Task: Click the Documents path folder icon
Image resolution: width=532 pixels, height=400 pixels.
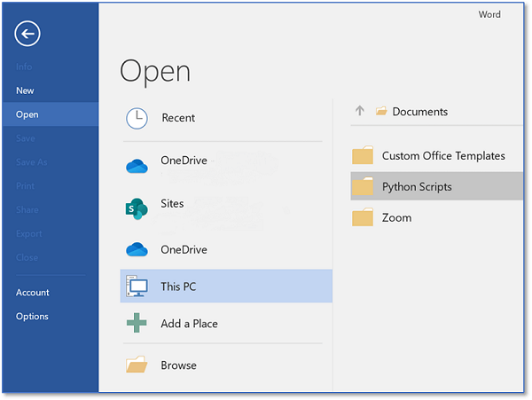Action: (381, 111)
